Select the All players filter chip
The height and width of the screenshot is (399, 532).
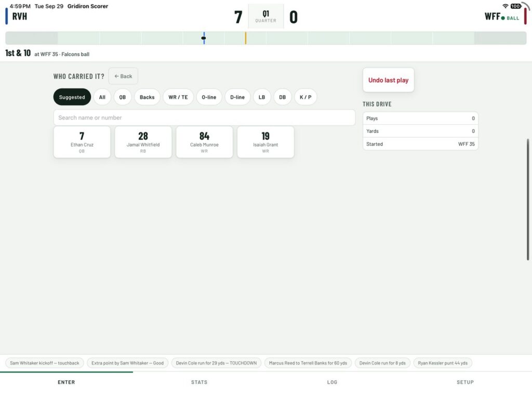click(102, 97)
